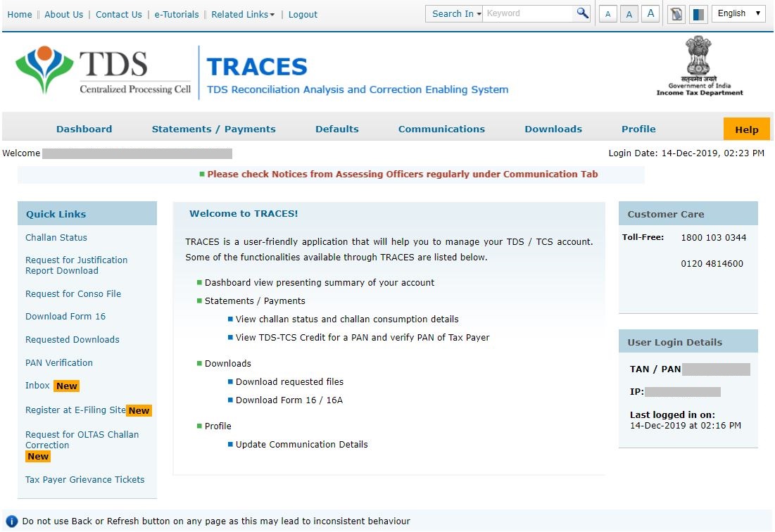Click the TRACES title heading
775x532 pixels.
click(x=256, y=67)
